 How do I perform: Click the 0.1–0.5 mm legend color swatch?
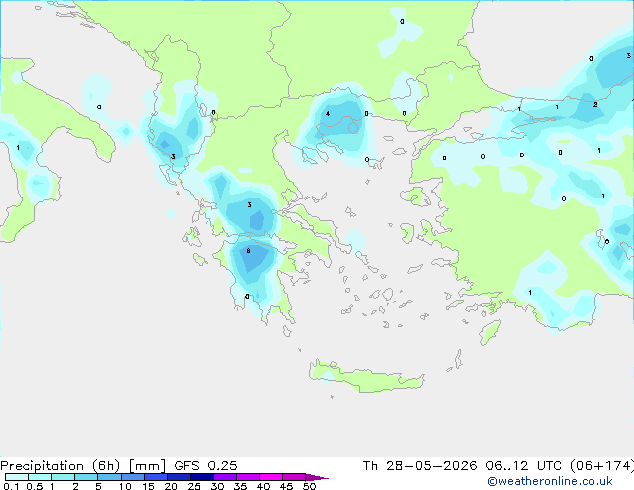tap(17, 477)
